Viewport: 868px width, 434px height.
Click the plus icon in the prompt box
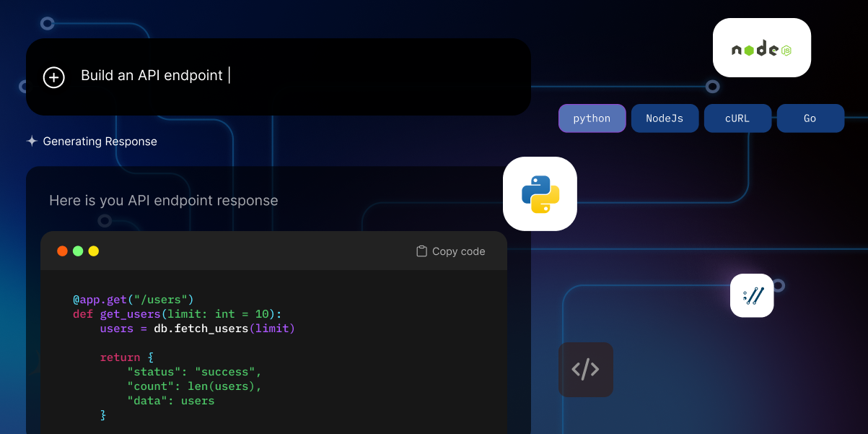pyautogui.click(x=54, y=77)
